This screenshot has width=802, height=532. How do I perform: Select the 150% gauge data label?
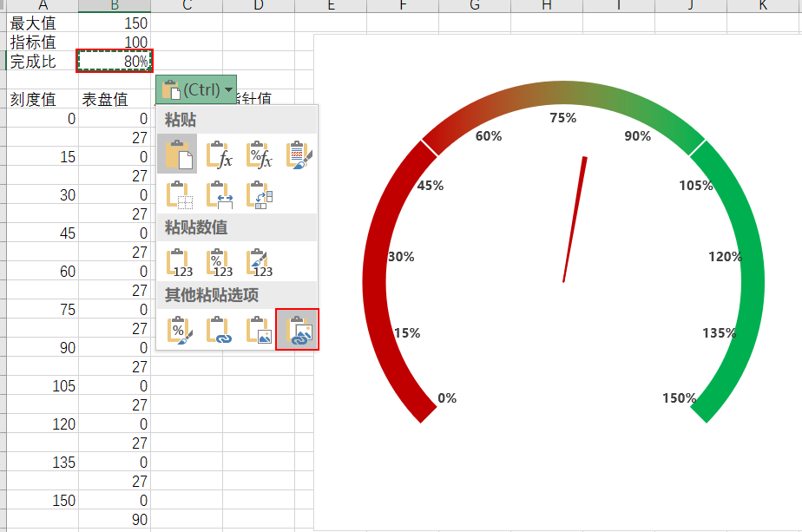coord(680,398)
